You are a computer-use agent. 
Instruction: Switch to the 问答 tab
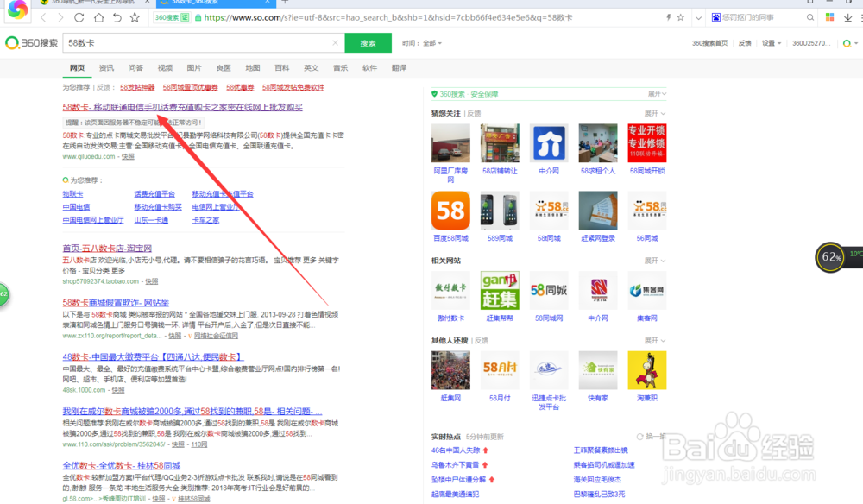pyautogui.click(x=135, y=67)
